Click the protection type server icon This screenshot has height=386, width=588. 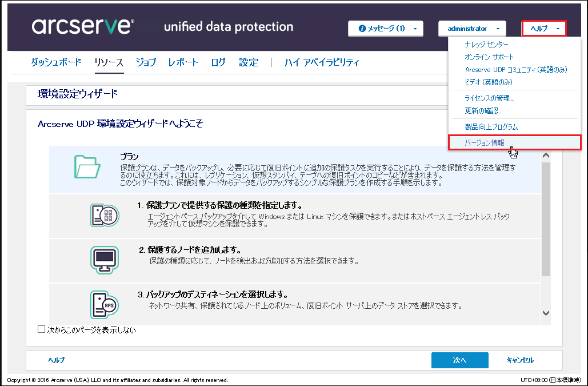[x=105, y=216]
